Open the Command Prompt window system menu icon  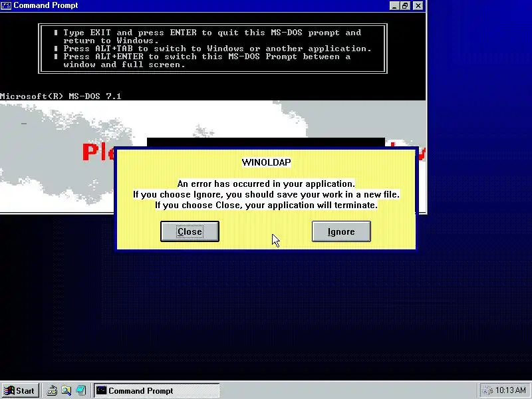pyautogui.click(x=6, y=5)
